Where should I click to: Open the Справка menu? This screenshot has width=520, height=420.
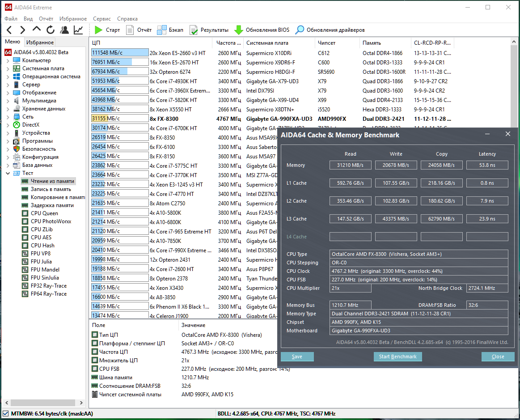(x=127, y=19)
